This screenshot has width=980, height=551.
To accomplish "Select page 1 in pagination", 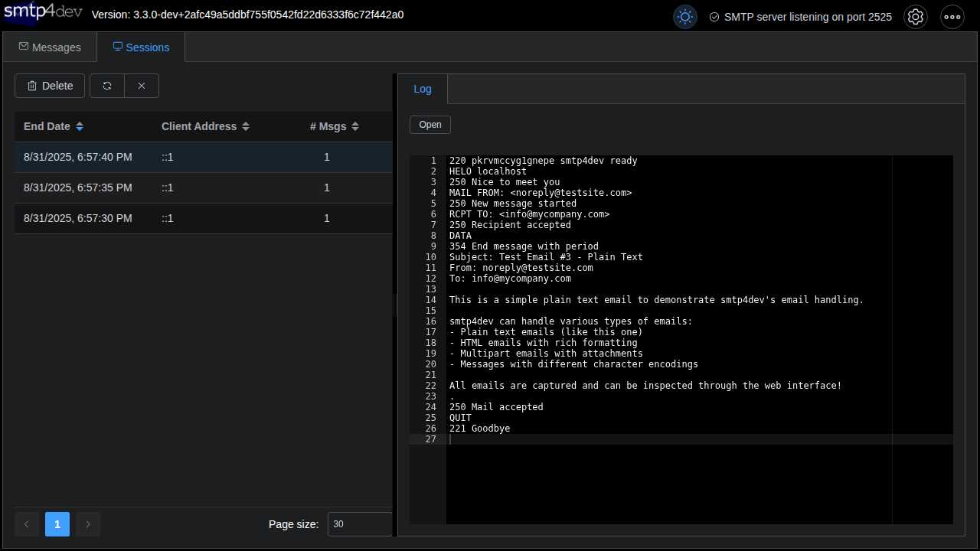I will (57, 524).
